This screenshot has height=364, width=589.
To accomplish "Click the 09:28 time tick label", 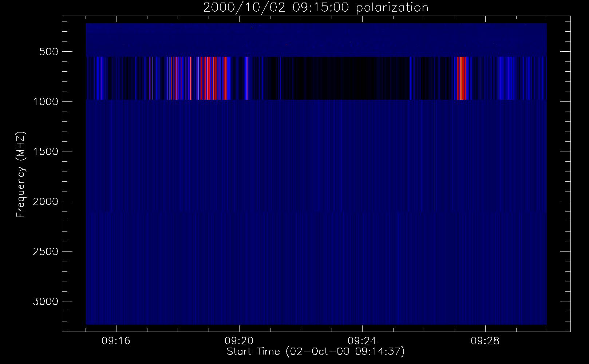I will coord(485,341).
